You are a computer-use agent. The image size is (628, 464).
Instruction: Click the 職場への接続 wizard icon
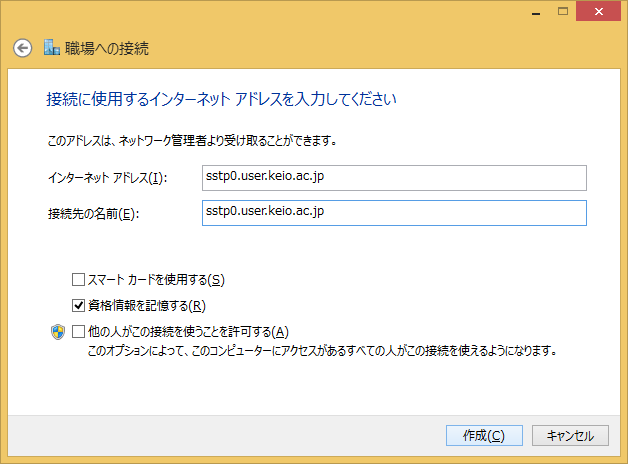52,48
